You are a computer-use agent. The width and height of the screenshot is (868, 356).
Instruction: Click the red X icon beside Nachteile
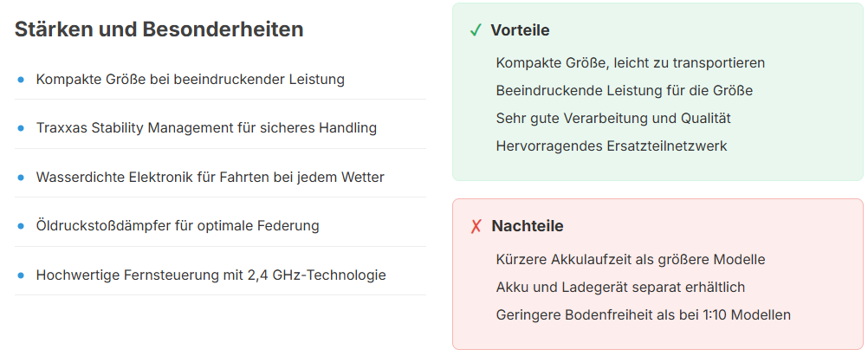click(x=476, y=226)
